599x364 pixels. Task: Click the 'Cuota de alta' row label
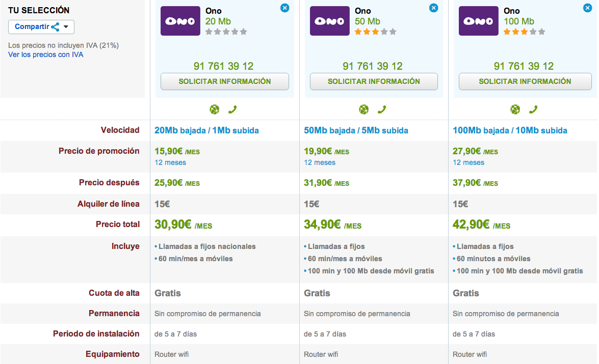tap(114, 293)
